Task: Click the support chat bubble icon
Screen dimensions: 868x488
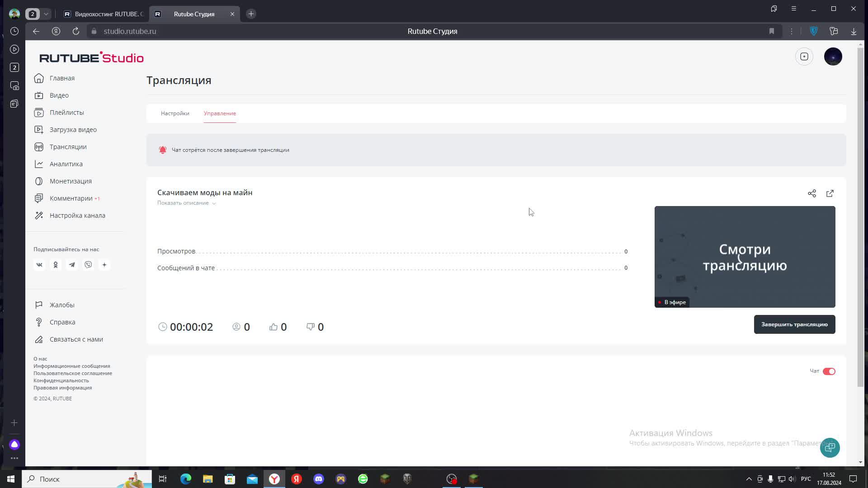Action: (830, 447)
